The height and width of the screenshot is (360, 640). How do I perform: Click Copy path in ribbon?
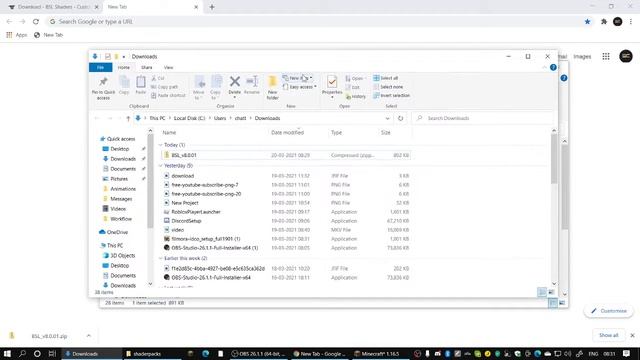[x=164, y=87]
